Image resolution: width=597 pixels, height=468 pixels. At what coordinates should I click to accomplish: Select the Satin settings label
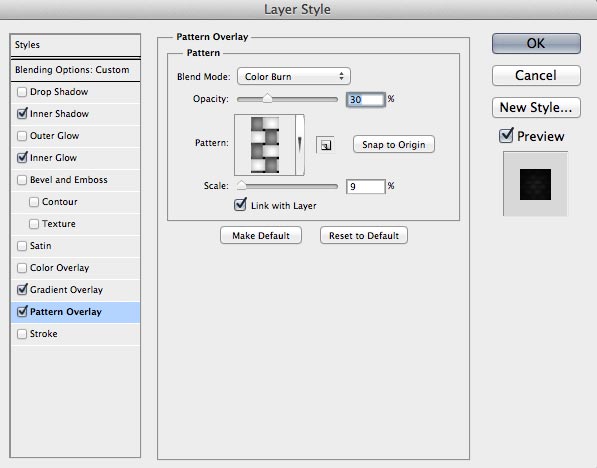[x=41, y=246]
